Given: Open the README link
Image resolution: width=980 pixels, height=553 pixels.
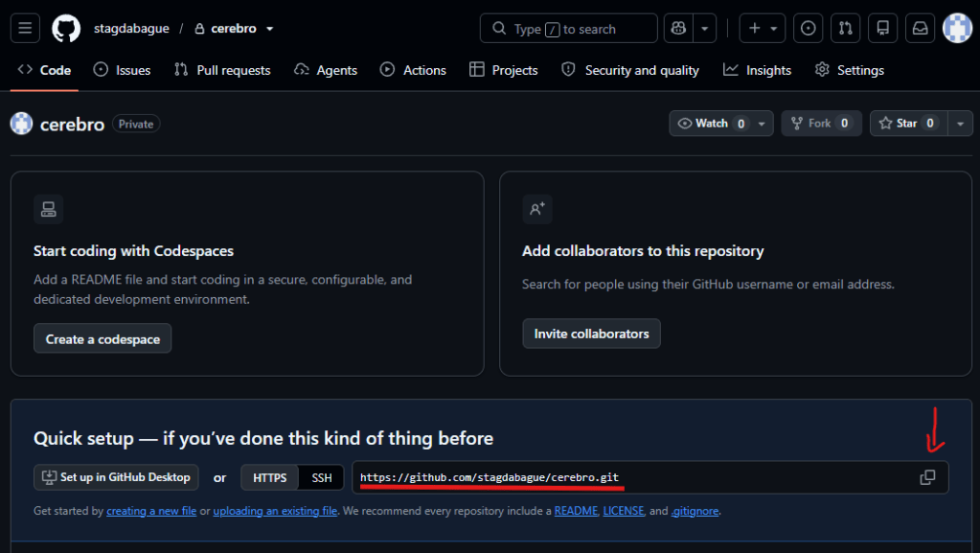Looking at the screenshot, I should [576, 511].
